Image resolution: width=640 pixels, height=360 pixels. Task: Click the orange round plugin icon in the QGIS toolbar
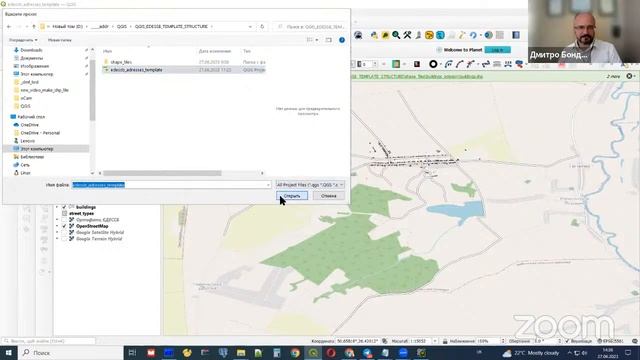(x=429, y=36)
